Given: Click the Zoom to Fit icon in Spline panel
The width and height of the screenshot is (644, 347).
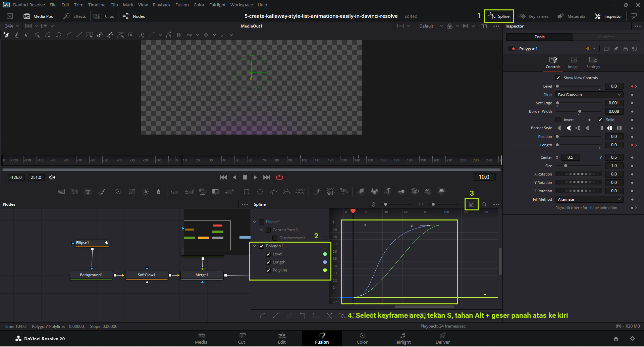Looking at the screenshot, I should [x=471, y=204].
